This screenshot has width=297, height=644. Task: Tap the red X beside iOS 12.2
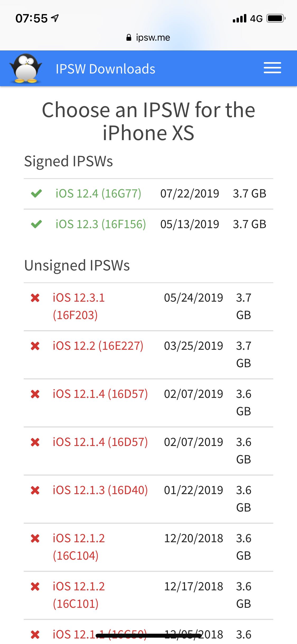tap(35, 346)
